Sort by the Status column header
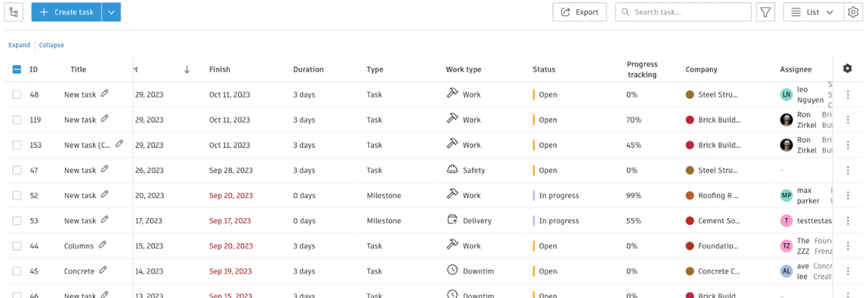This screenshot has width=868, height=298. [x=544, y=69]
